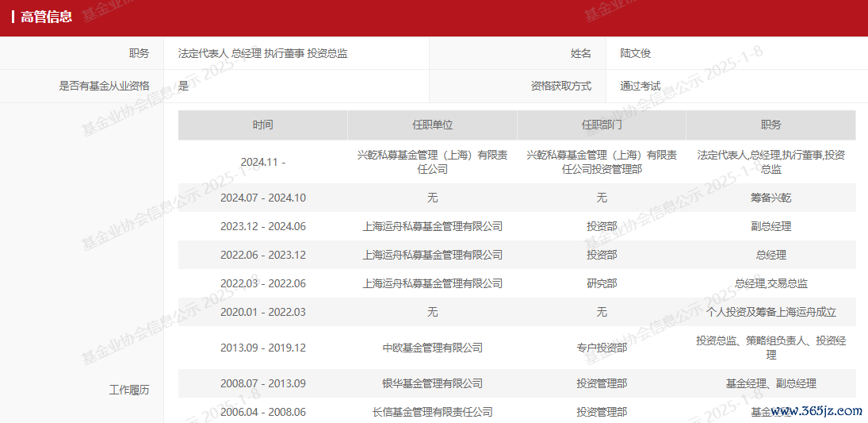
Task: Select 投资管理部 in the 银华基金 row
Action: coord(602,383)
